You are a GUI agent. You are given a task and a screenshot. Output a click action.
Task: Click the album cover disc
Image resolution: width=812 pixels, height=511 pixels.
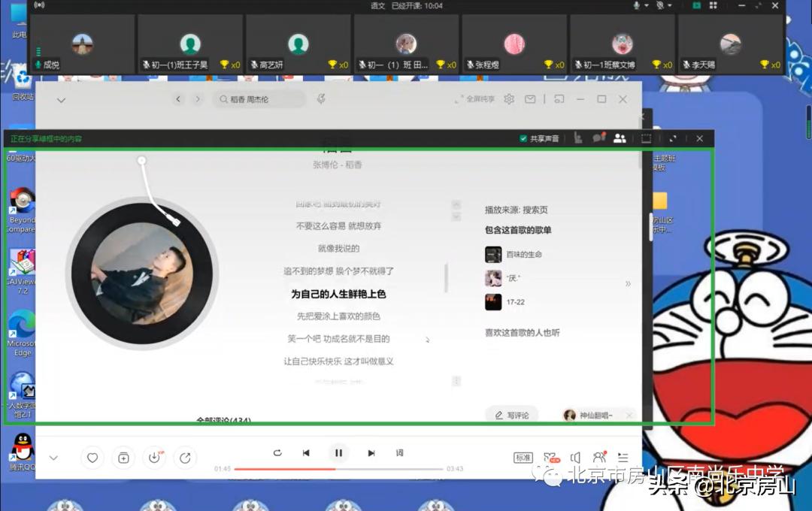click(142, 274)
